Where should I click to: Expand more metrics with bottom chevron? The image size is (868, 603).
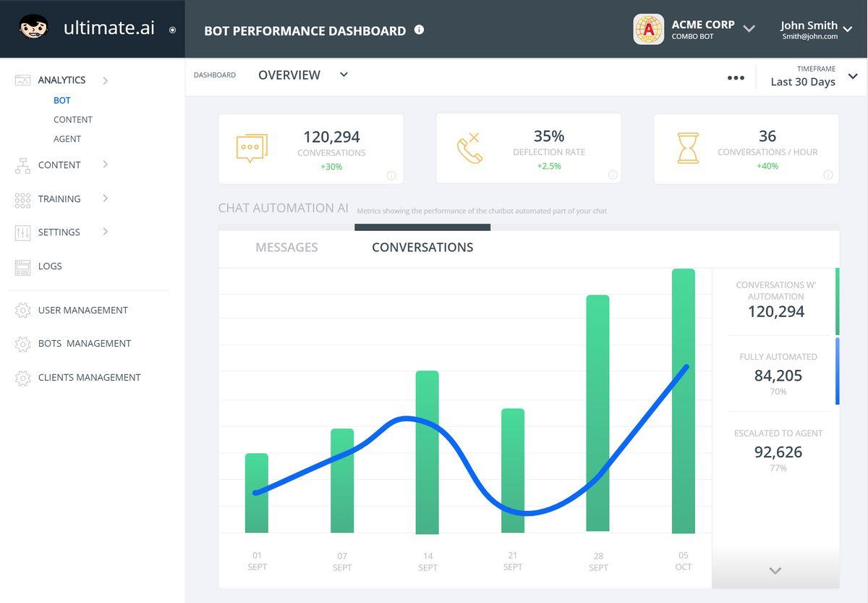click(775, 570)
